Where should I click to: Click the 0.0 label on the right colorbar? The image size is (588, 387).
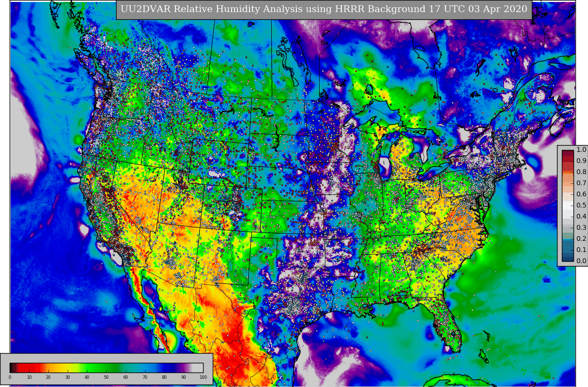[x=581, y=261]
